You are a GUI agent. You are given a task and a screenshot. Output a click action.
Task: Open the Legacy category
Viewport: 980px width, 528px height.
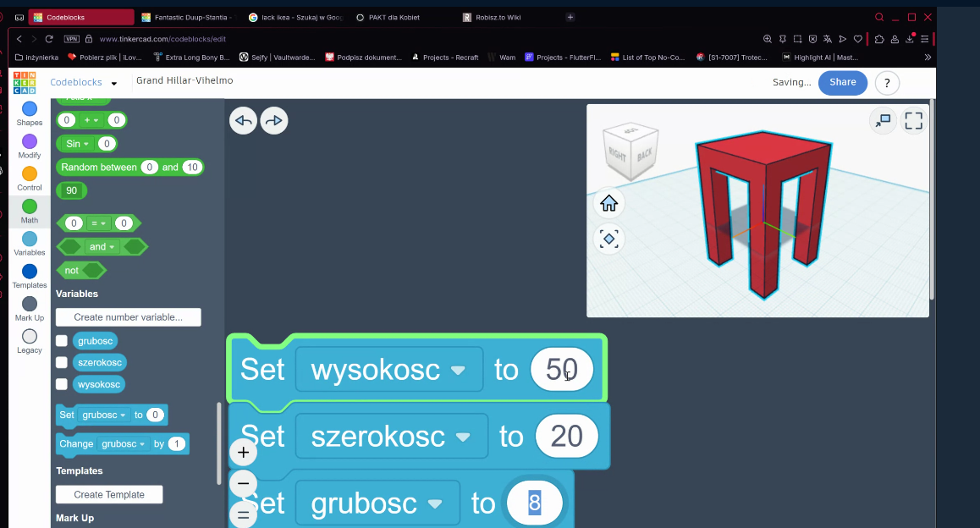pyautogui.click(x=30, y=342)
